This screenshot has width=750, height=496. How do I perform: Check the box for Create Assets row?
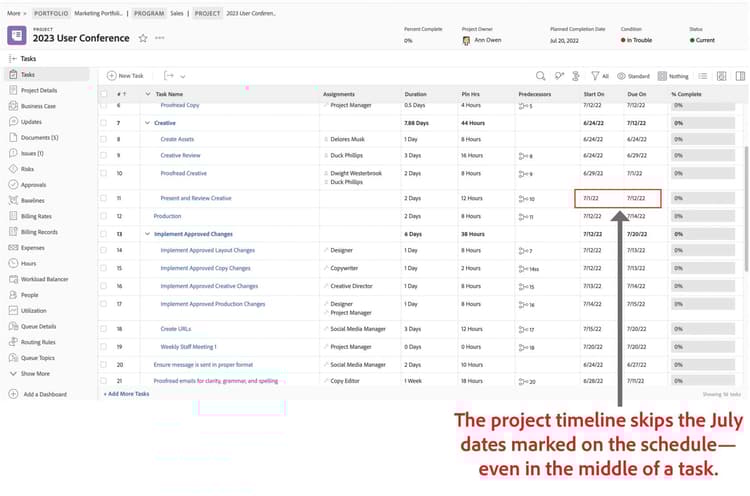(x=104, y=139)
